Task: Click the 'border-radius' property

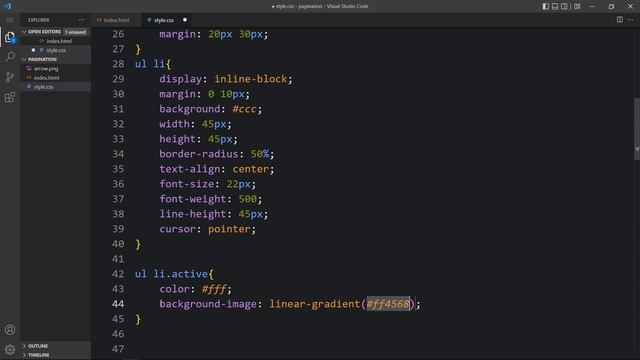Action: click(199, 154)
